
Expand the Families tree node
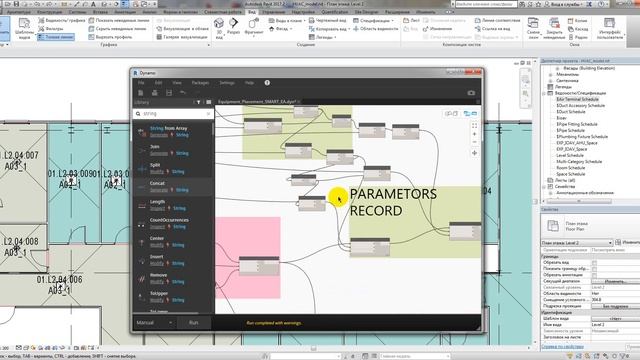[x=544, y=187]
